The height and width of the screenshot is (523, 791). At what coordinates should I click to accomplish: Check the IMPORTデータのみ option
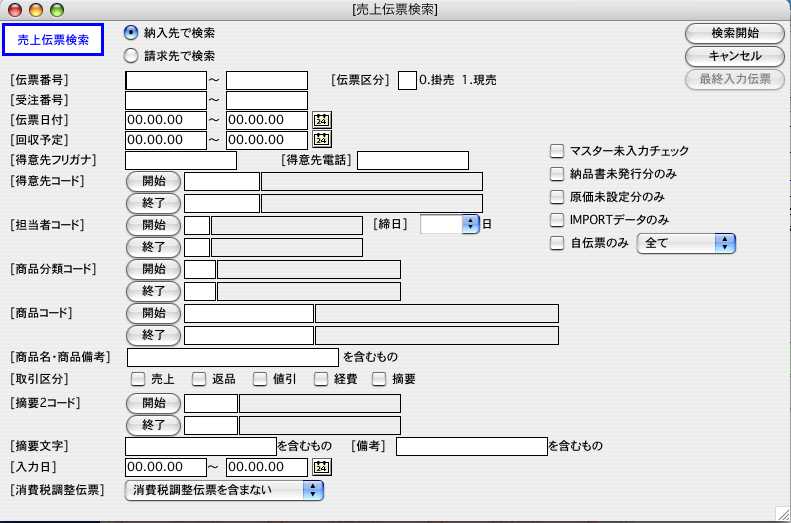[557, 219]
